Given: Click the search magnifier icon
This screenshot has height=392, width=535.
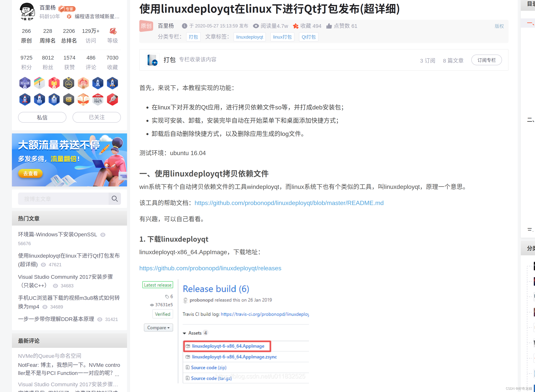Looking at the screenshot, I should tap(115, 199).
